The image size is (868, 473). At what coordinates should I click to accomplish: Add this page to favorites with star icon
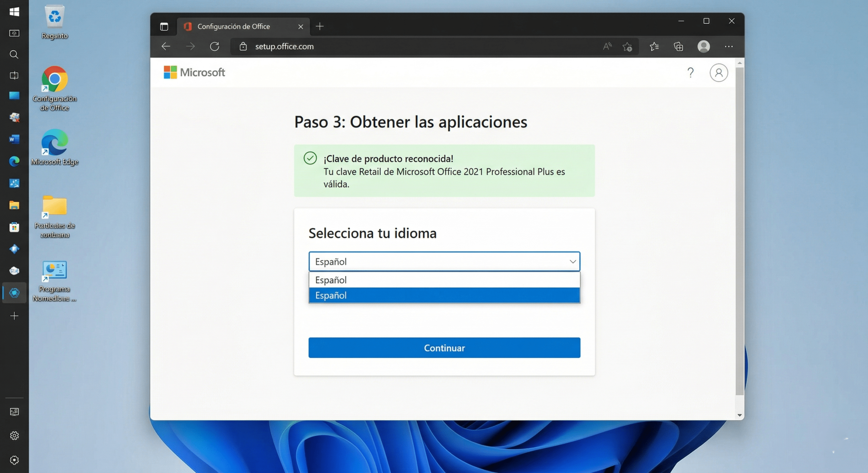point(627,46)
